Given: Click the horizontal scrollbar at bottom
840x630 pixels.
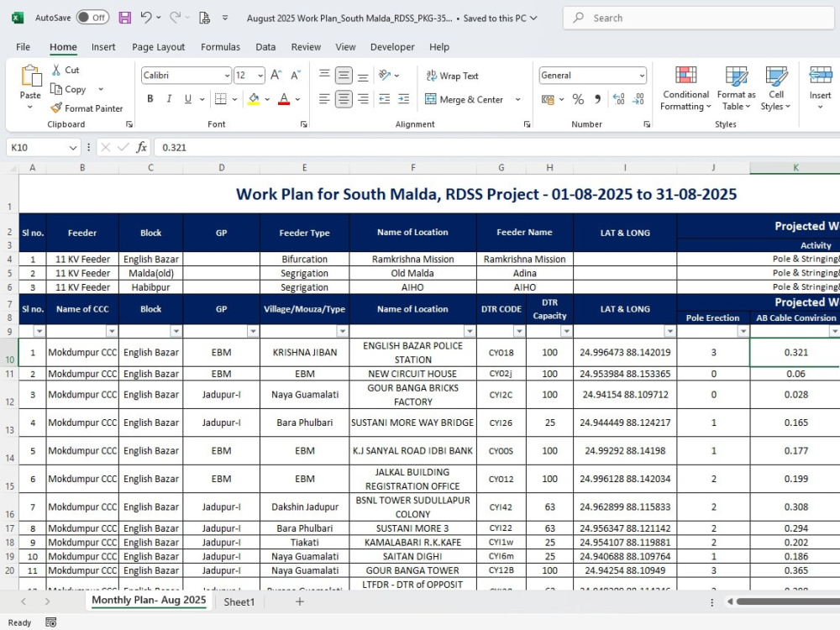Looking at the screenshot, I should pyautogui.click(x=788, y=601).
